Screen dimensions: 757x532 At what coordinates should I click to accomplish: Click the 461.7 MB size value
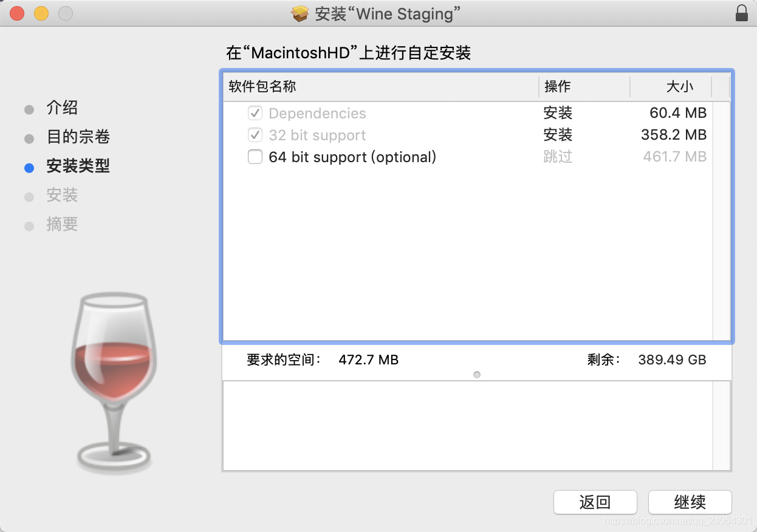point(674,157)
